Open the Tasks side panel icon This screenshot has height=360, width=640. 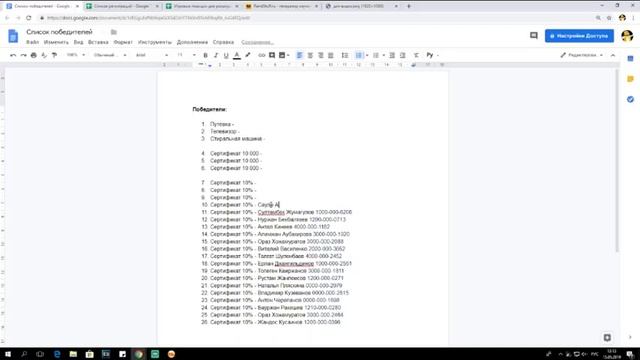(630, 99)
